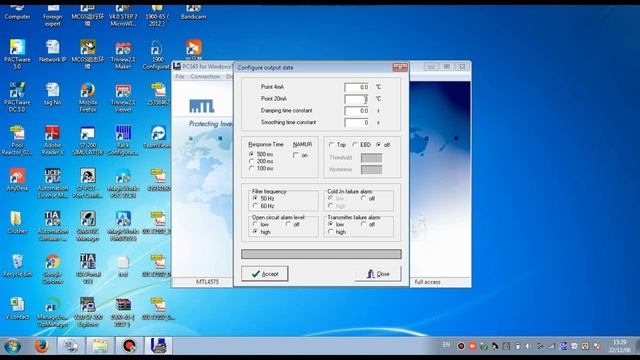The image size is (640, 360).
Task: Open Recycle Bin on desktop
Action: coord(17,265)
